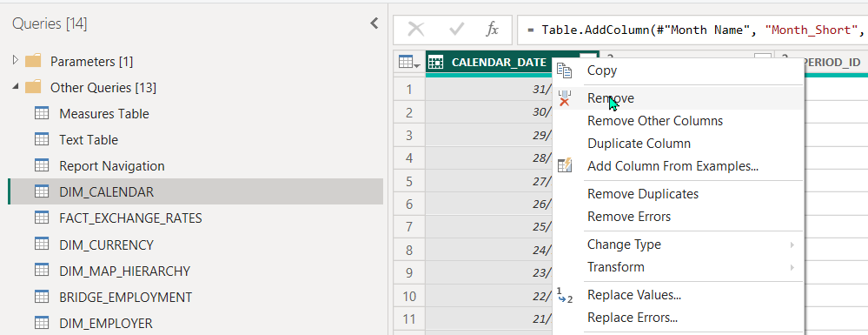Open the FACT_EXCHANGE_RATES query
This screenshot has height=335, width=868.
point(130,218)
